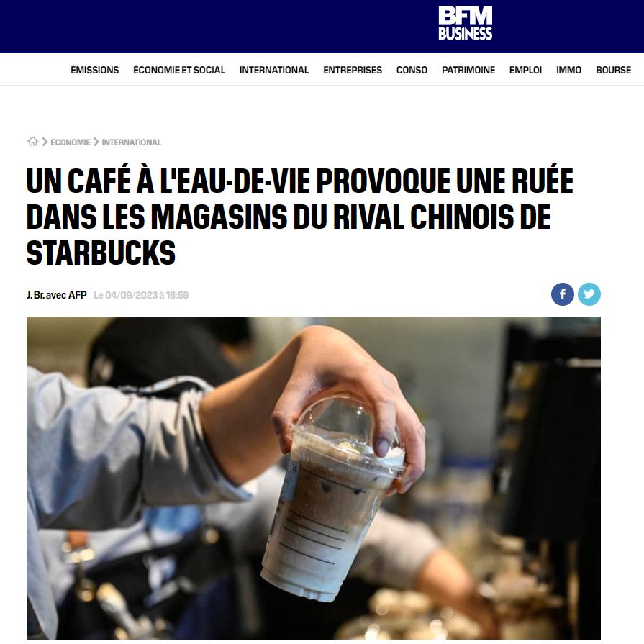Open the iced coffee article photo
The image size is (644, 644).
[314, 478]
